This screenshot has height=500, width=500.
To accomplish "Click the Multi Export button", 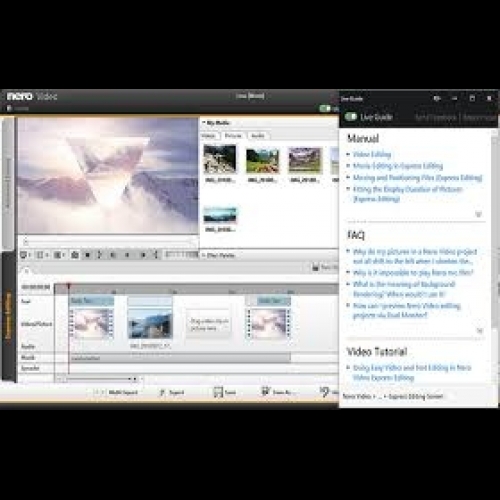I will [x=116, y=392].
